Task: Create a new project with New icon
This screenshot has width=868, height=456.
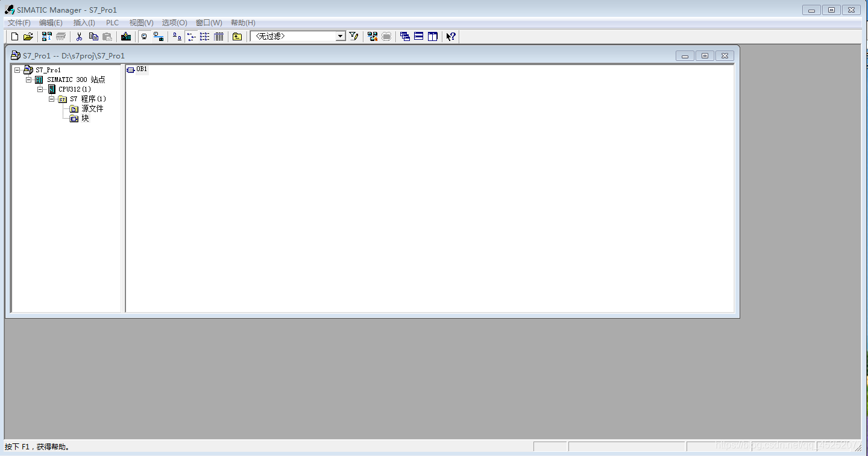Action: [15, 37]
